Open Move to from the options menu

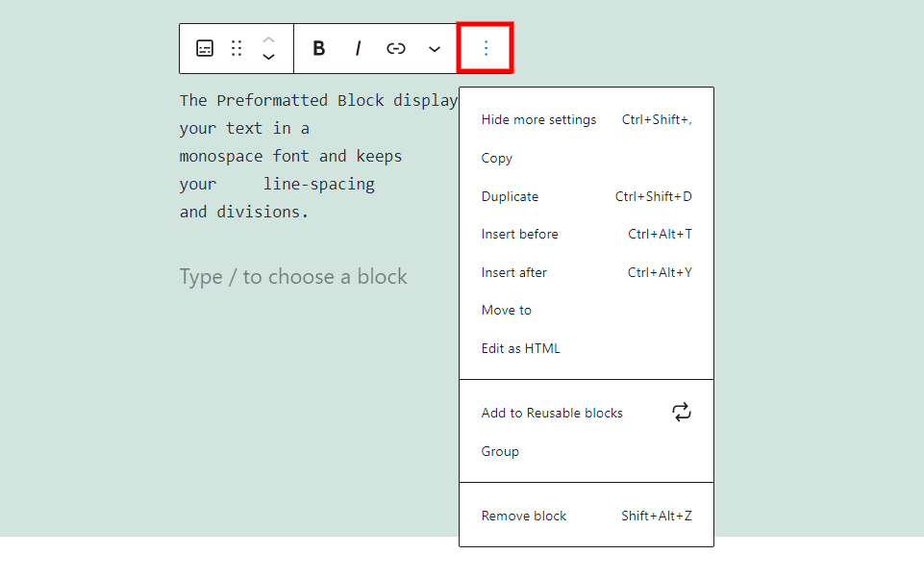click(507, 310)
